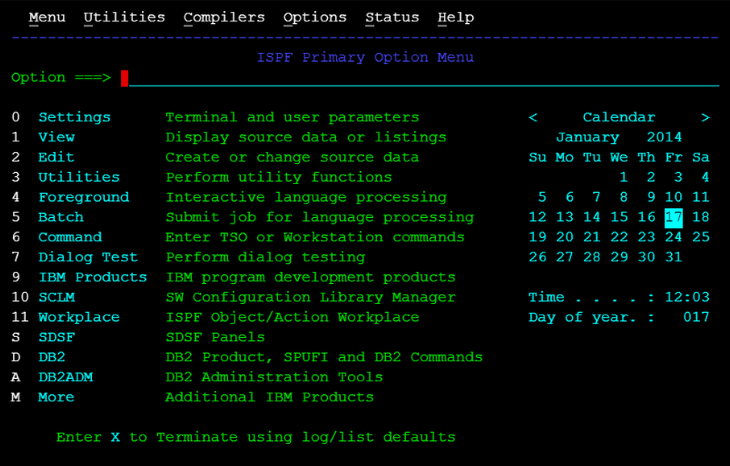Click calendar day 26
The image size is (730, 466).
538,257
